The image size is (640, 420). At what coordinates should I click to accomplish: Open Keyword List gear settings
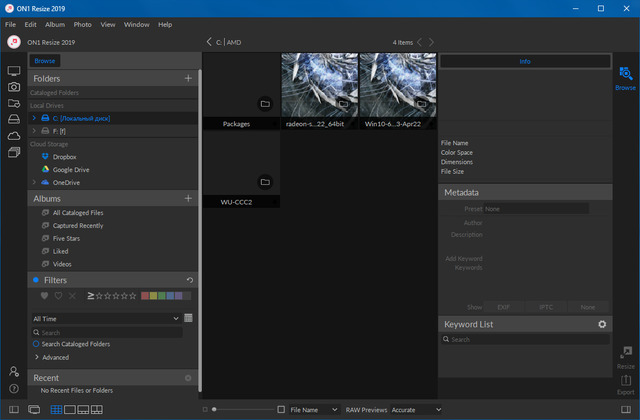602,324
